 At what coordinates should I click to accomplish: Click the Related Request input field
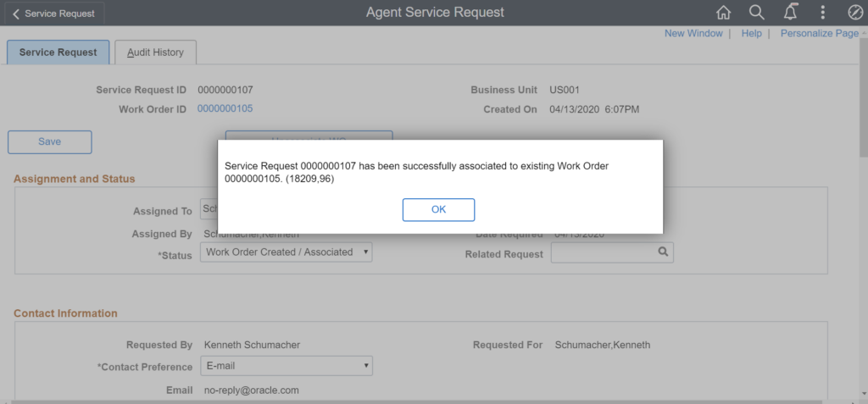(603, 252)
